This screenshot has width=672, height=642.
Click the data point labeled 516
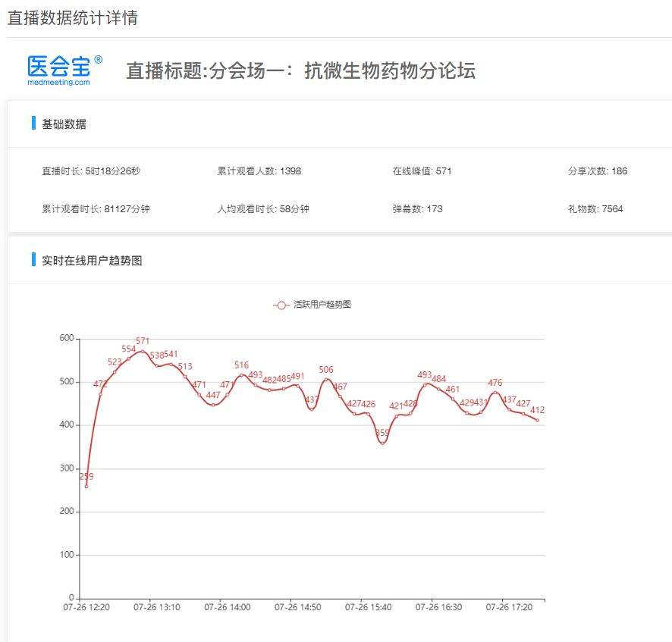pos(241,375)
